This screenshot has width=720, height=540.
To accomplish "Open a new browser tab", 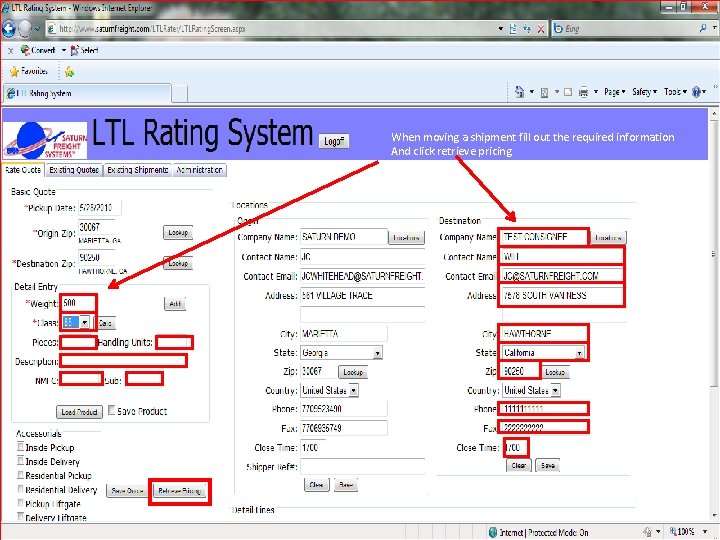I will [180, 94].
